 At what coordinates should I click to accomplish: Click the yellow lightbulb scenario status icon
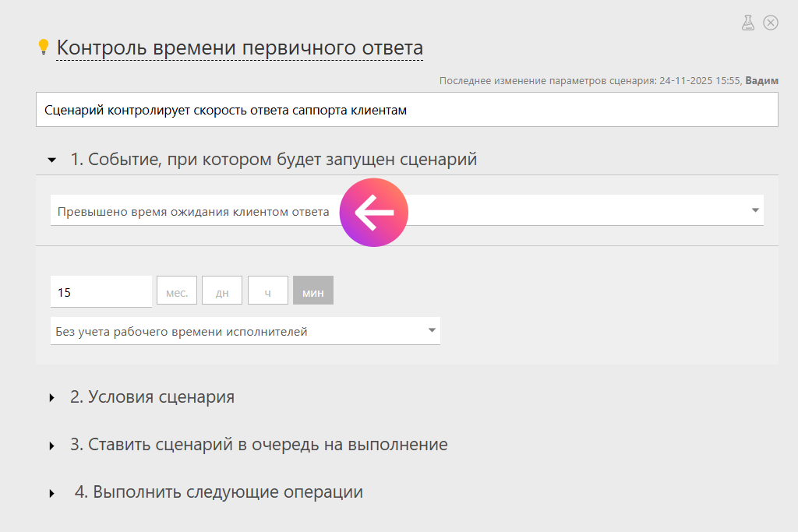[44, 48]
